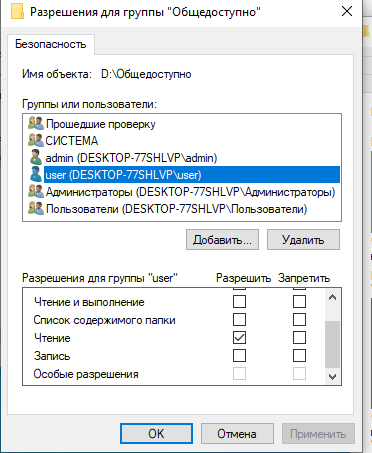
Task: Click scroll up arrow in permissions list
Action: tap(332, 297)
